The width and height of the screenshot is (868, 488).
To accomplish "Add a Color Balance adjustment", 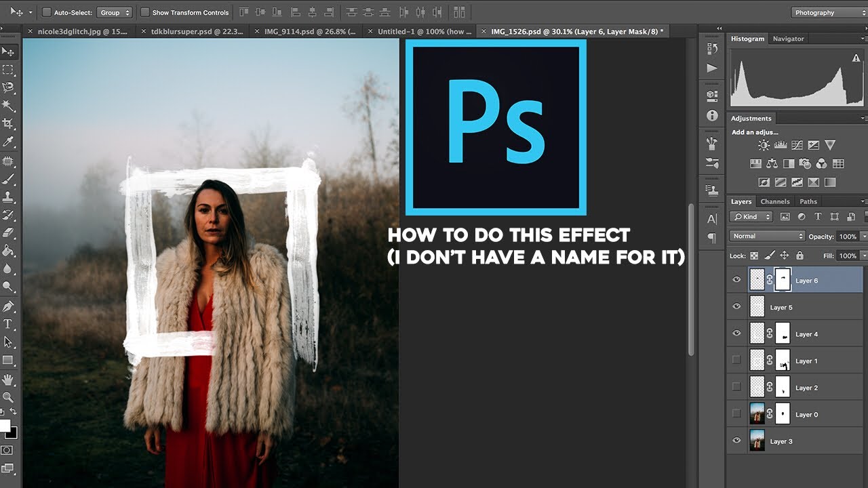I will coord(772,163).
